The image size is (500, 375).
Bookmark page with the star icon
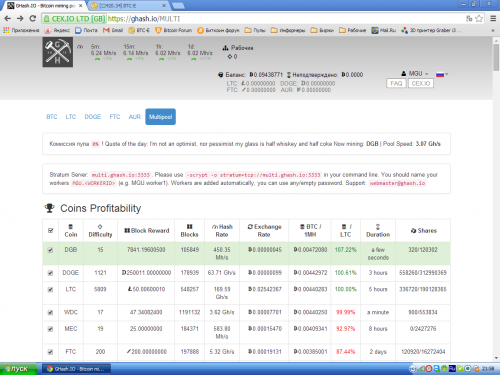point(479,19)
